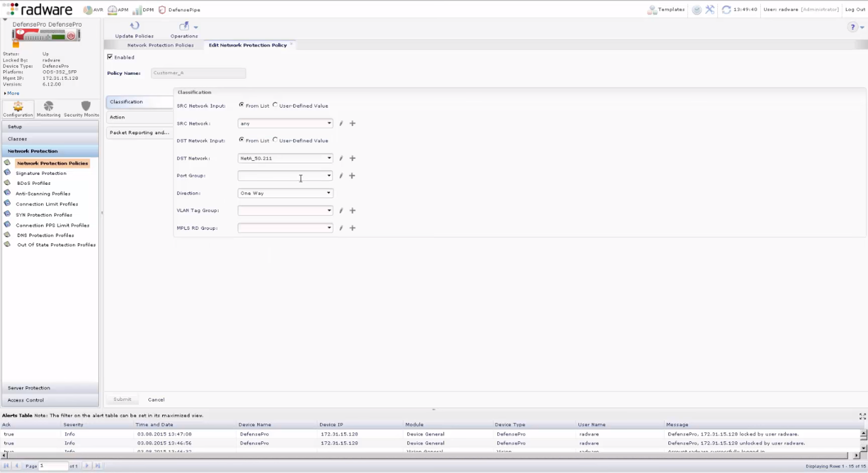Open the APM module icon
The width and height of the screenshot is (868, 473).
click(x=112, y=9)
